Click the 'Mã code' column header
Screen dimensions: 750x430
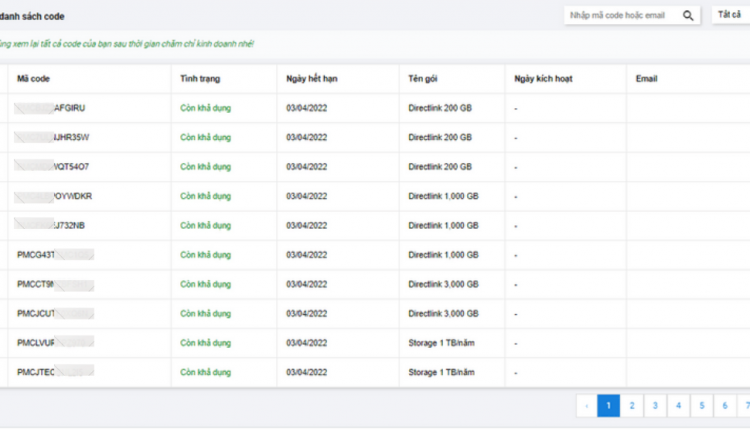[33, 79]
